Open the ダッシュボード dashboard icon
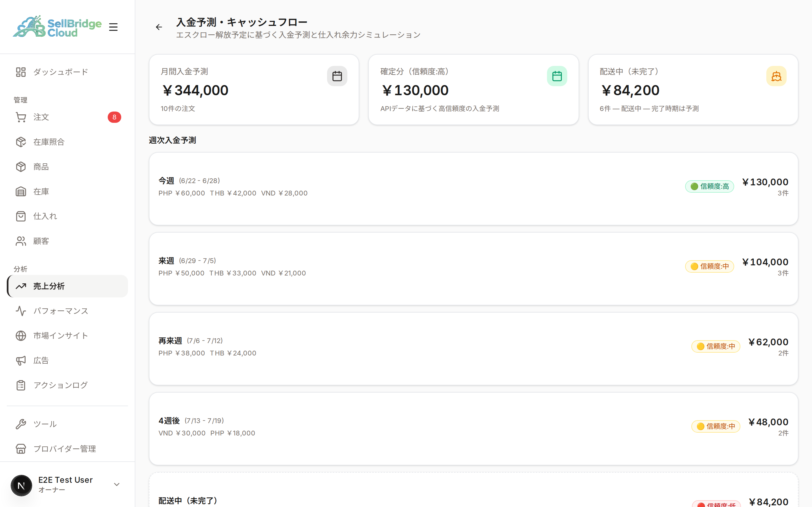This screenshot has height=507, width=812. click(x=21, y=72)
